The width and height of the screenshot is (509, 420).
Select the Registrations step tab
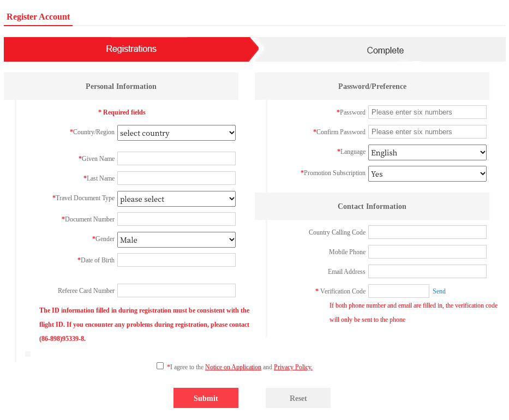[131, 49]
